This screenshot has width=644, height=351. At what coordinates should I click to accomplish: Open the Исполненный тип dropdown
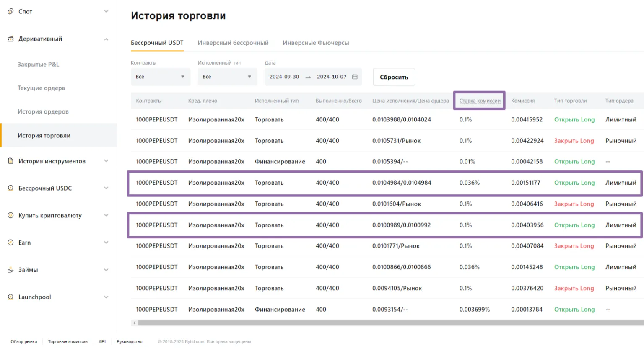(x=227, y=77)
